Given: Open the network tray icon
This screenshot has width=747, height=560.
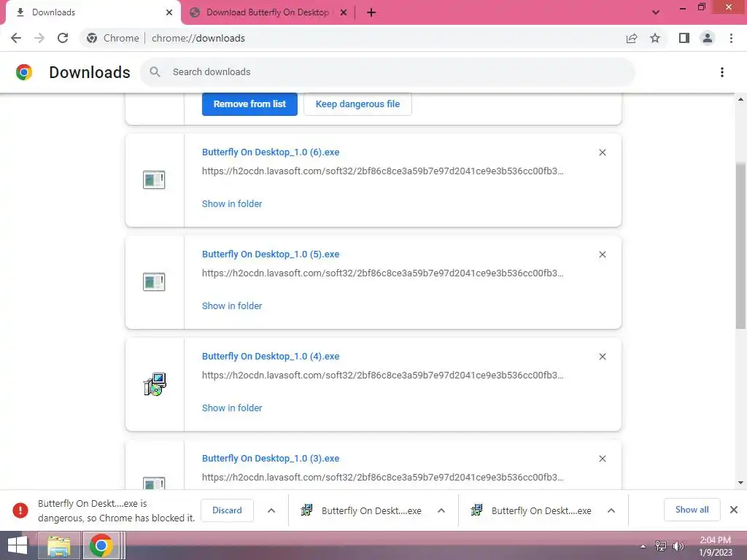Looking at the screenshot, I should [661, 546].
